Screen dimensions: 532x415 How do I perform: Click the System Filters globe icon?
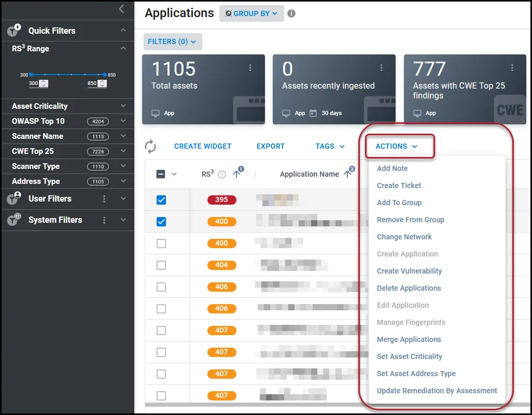(x=14, y=220)
